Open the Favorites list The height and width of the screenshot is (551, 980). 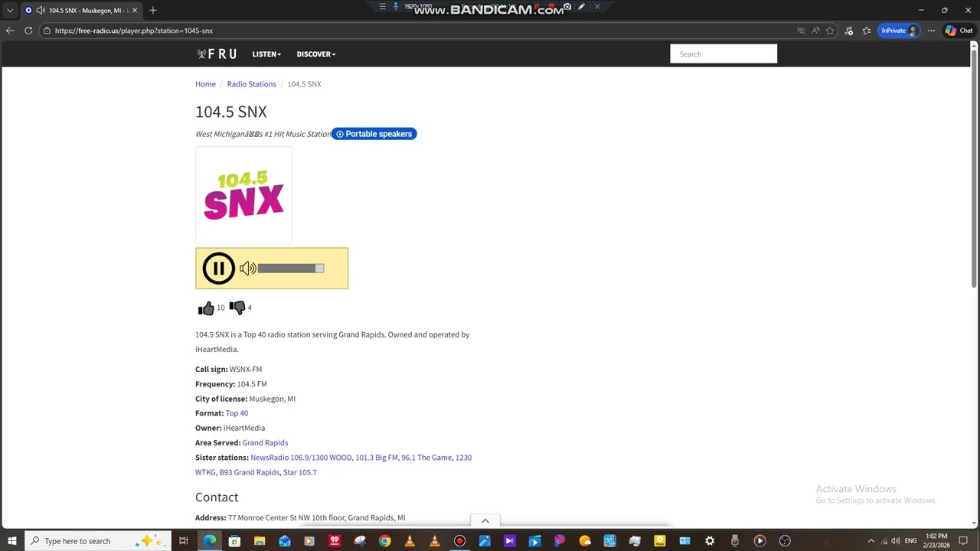tap(867, 31)
